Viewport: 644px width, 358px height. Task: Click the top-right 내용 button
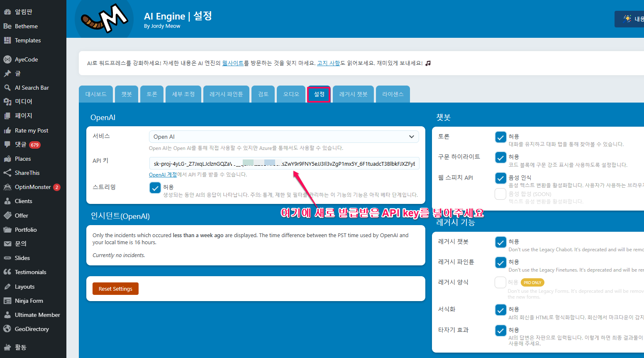[x=629, y=19]
